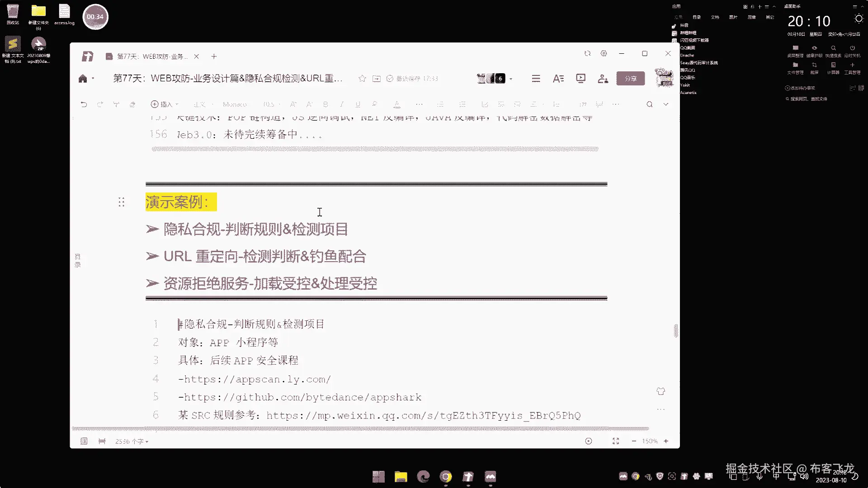The image size is (868, 488).
Task: Click the undo arrow in toolbar
Action: (84, 104)
